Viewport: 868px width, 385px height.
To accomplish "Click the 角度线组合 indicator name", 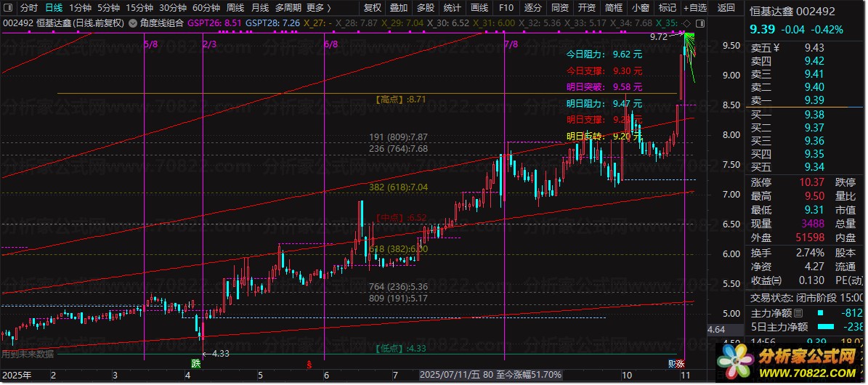I will 162,23.
